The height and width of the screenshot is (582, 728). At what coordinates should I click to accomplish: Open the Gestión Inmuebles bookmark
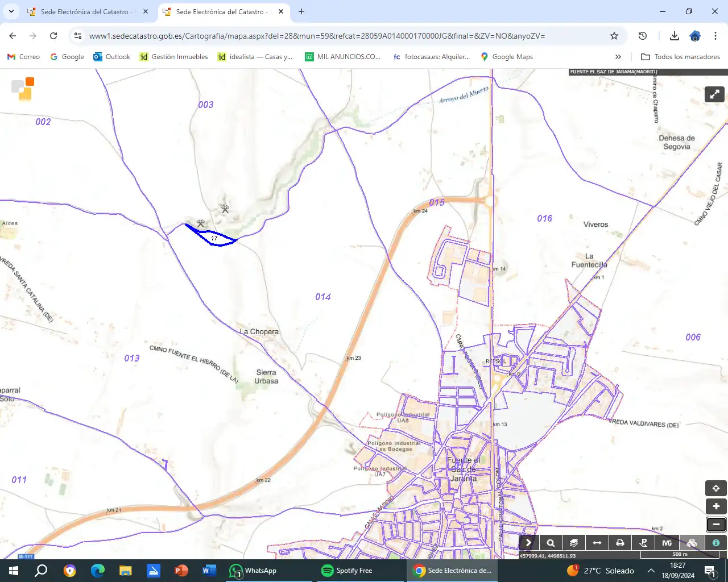pos(174,57)
